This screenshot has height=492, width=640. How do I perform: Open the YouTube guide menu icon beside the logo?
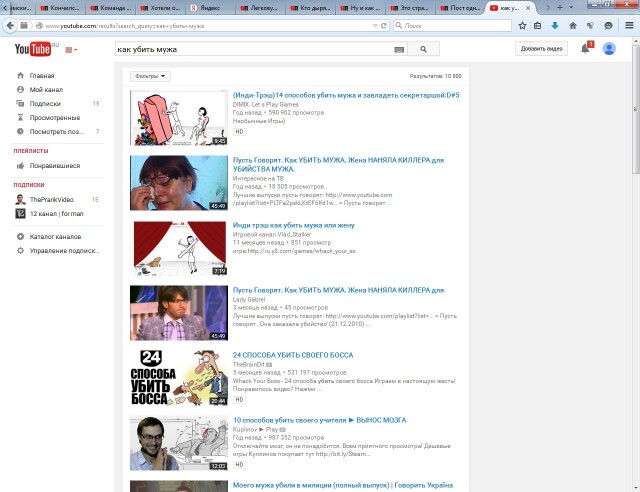[x=71, y=50]
